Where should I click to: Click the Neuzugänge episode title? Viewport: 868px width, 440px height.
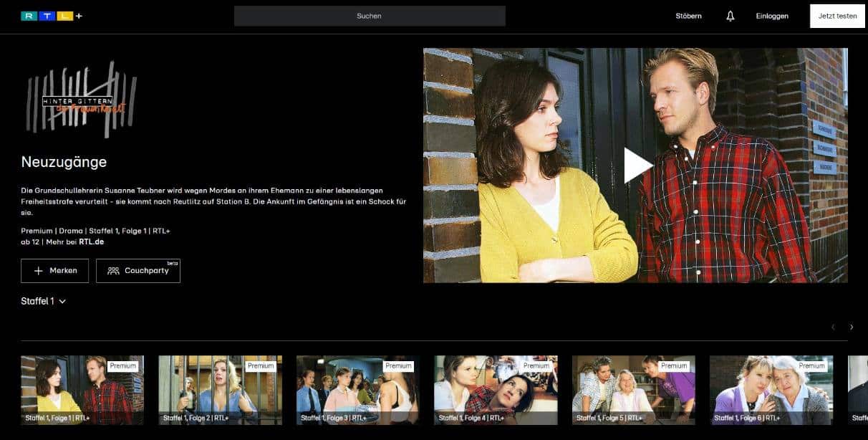tap(64, 163)
